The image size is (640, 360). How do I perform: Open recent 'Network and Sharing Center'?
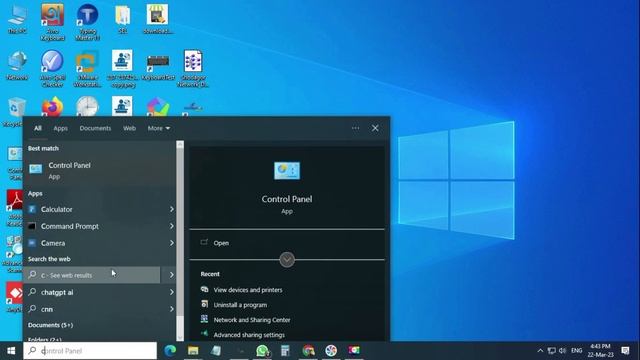click(252, 320)
